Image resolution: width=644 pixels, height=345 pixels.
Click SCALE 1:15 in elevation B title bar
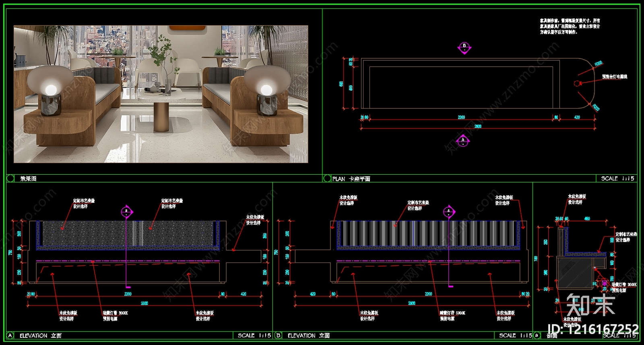click(516, 335)
